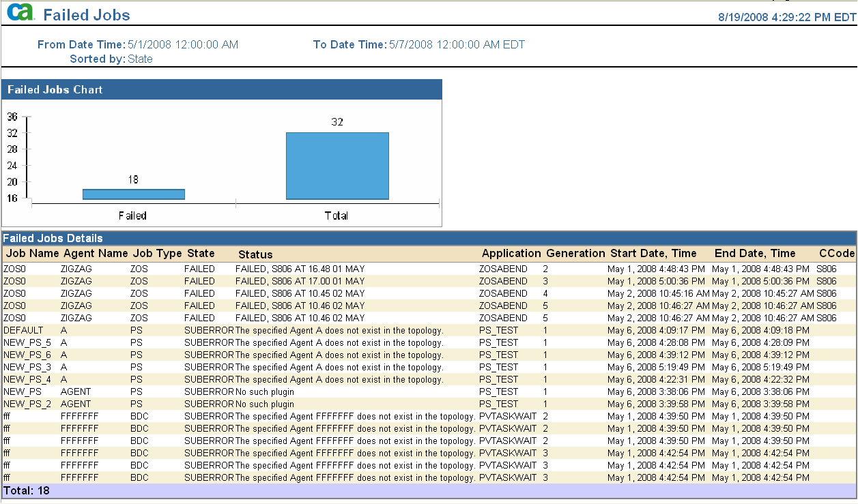Click the CCode column header
Image resolution: width=858 pixels, height=504 pixels.
pyautogui.click(x=837, y=254)
